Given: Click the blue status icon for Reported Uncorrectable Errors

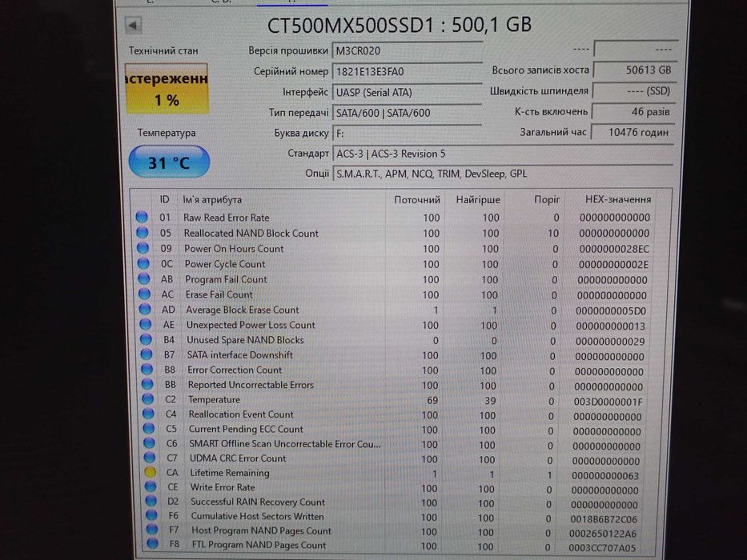Looking at the screenshot, I should tap(147, 383).
